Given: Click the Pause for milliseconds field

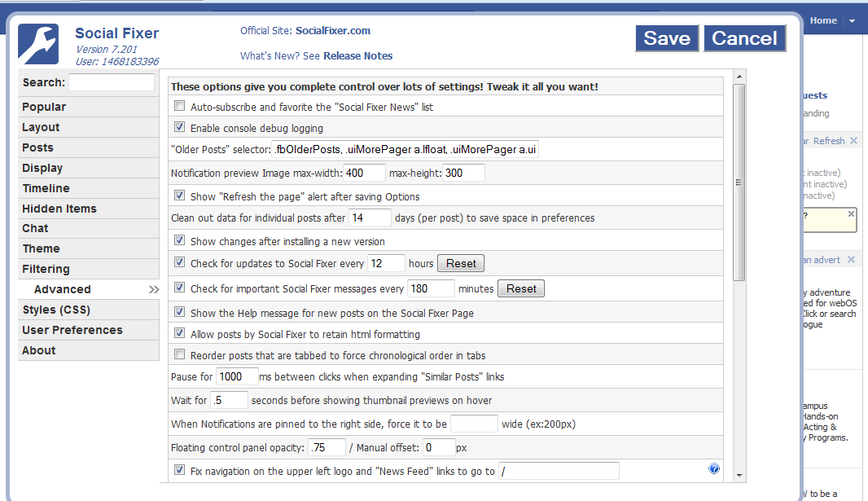Looking at the screenshot, I should tap(237, 376).
